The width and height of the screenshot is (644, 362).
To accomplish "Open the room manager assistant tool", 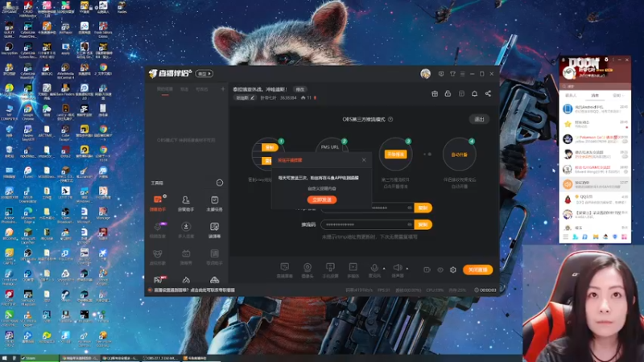I will coord(186,204).
